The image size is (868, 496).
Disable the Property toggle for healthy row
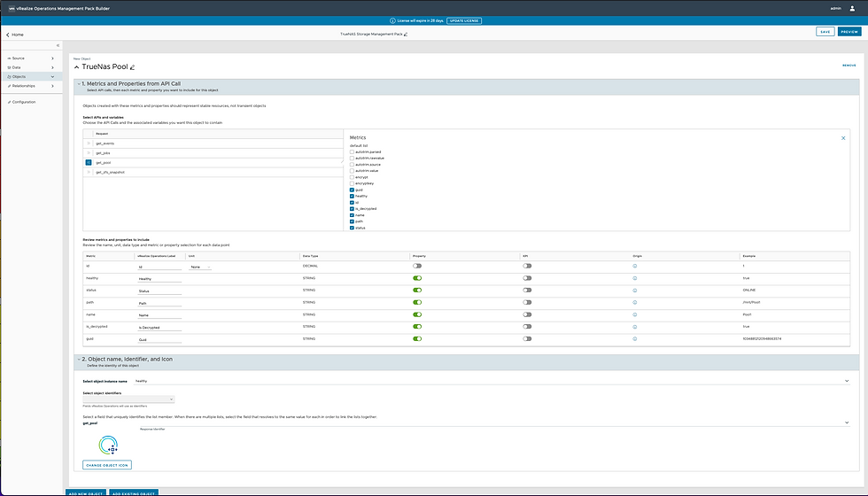417,278
